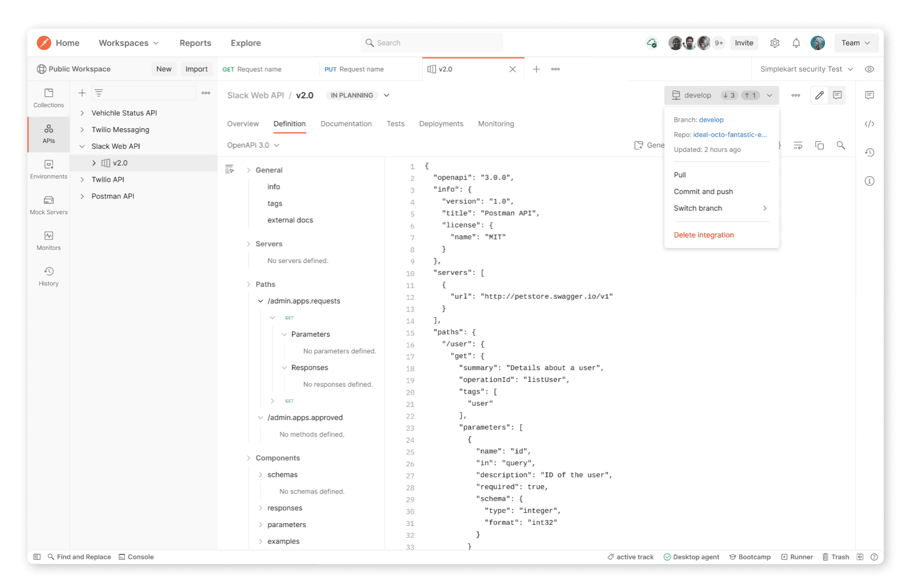Open the code snippet icon in right sidebar
This screenshot has width=924, height=584.
coord(869,124)
